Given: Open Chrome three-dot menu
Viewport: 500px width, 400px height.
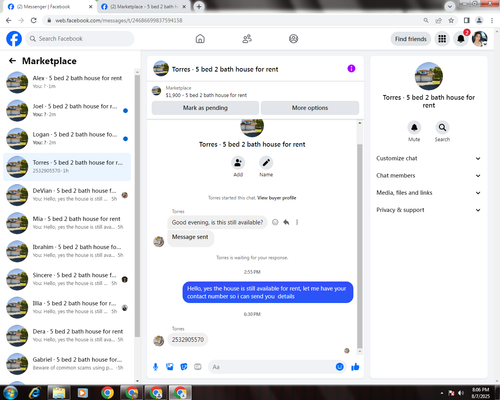Looking at the screenshot, I should click(x=492, y=20).
